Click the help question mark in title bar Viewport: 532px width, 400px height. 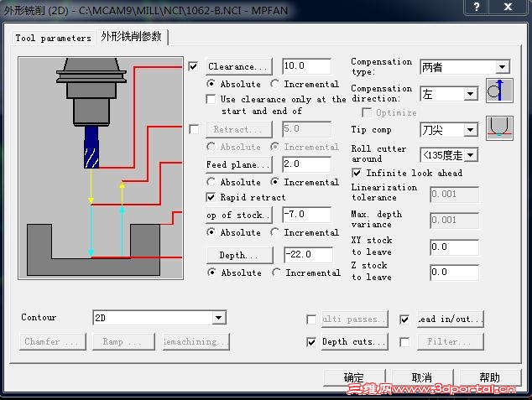pyautogui.click(x=477, y=7)
